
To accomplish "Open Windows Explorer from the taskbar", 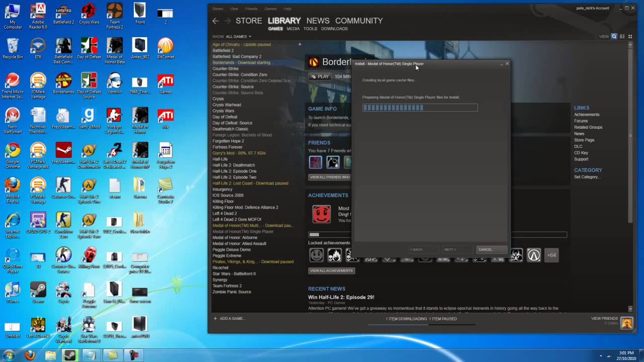I will 50,355.
